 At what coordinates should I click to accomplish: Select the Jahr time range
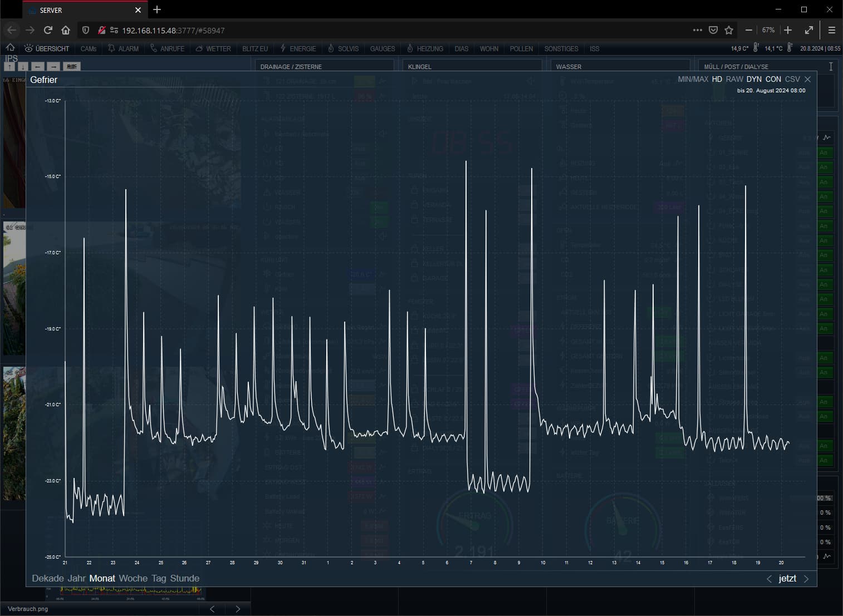point(76,579)
